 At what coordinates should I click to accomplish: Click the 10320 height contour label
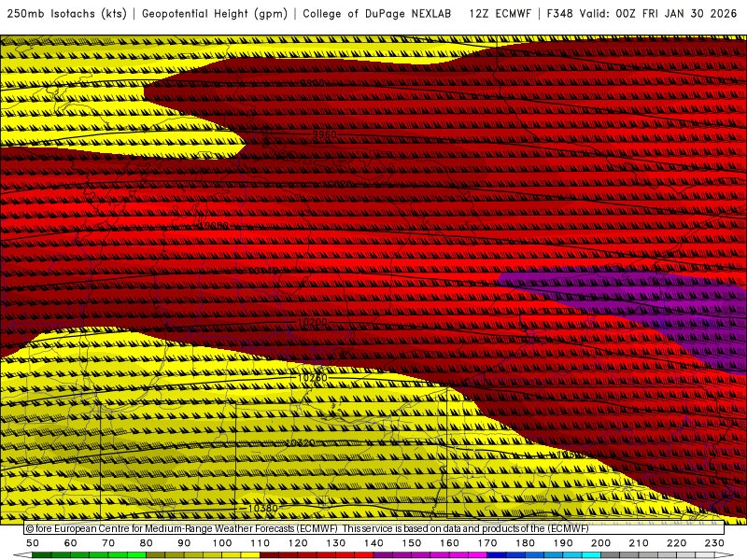pyautogui.click(x=300, y=442)
